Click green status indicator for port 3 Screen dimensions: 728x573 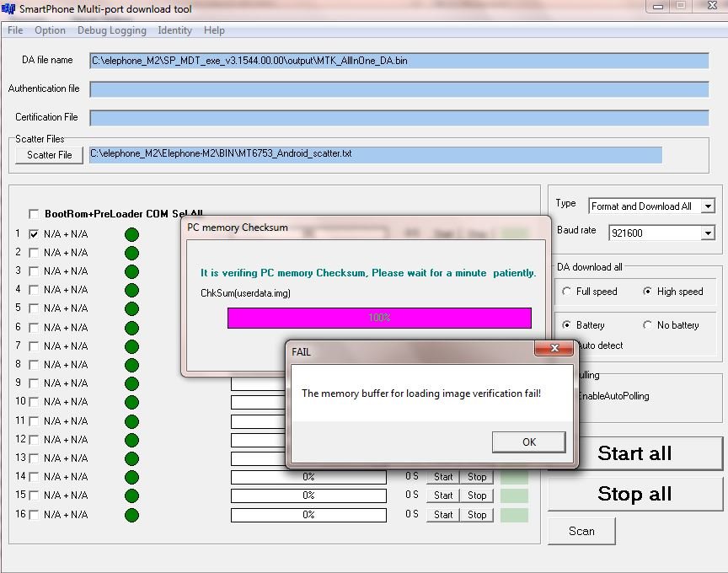click(x=131, y=271)
